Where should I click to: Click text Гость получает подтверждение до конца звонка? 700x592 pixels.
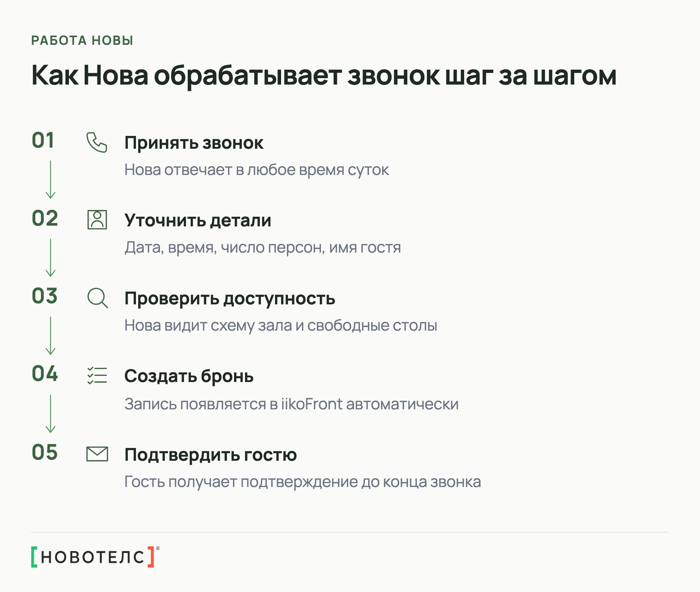[303, 482]
